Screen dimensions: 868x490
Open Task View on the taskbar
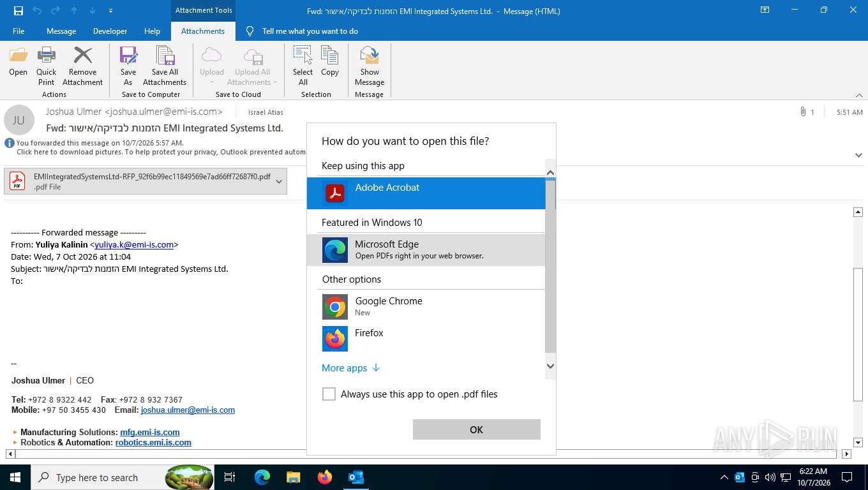(230, 477)
